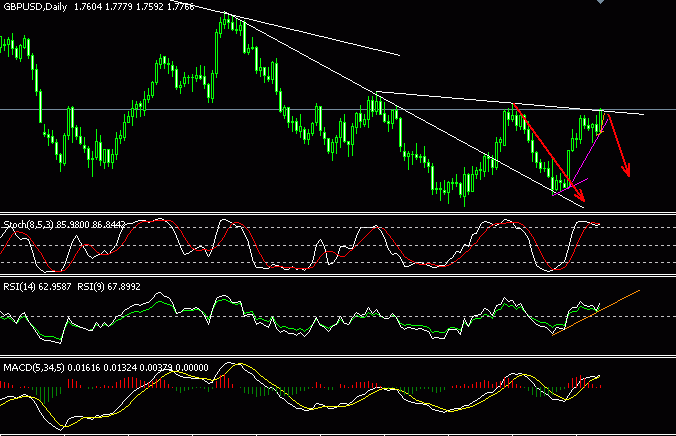
Task: Select the MACD(5,34,5) indicator label
Action: tap(34, 368)
